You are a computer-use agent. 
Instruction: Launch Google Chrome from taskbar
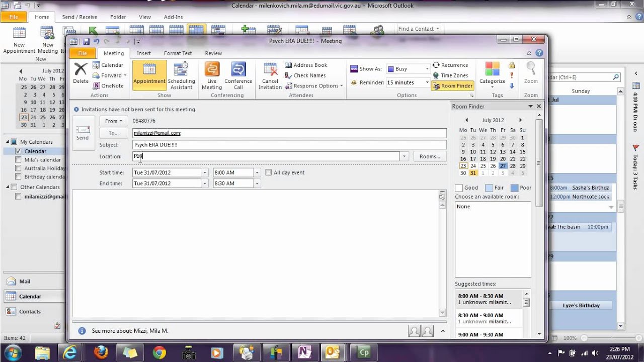click(x=159, y=353)
